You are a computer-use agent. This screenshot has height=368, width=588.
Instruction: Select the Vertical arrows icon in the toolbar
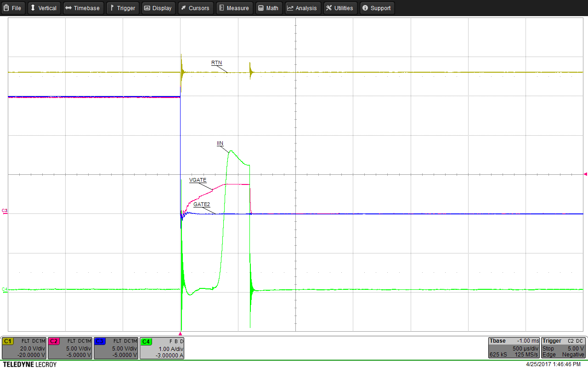pyautogui.click(x=32, y=8)
